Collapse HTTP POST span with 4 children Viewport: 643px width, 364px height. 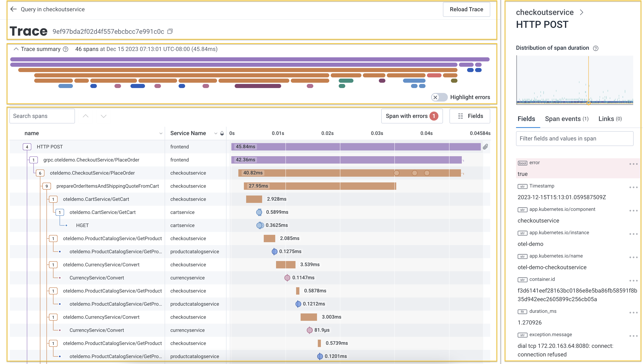[x=27, y=147]
